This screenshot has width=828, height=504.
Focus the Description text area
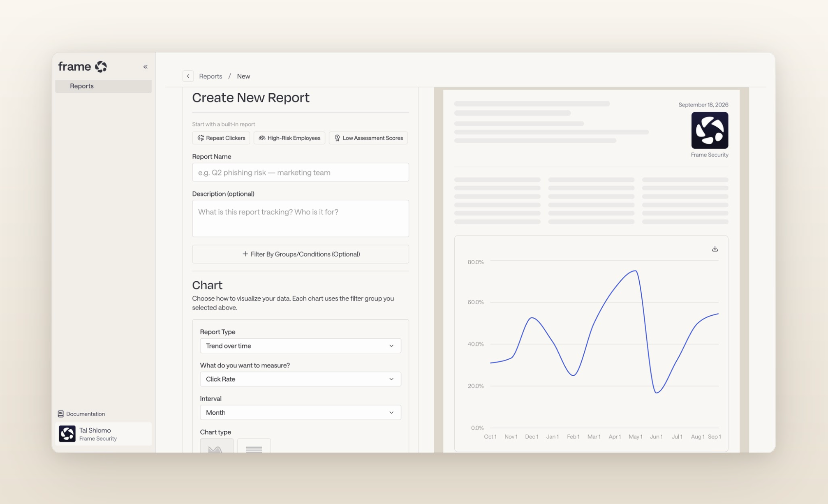(x=301, y=218)
